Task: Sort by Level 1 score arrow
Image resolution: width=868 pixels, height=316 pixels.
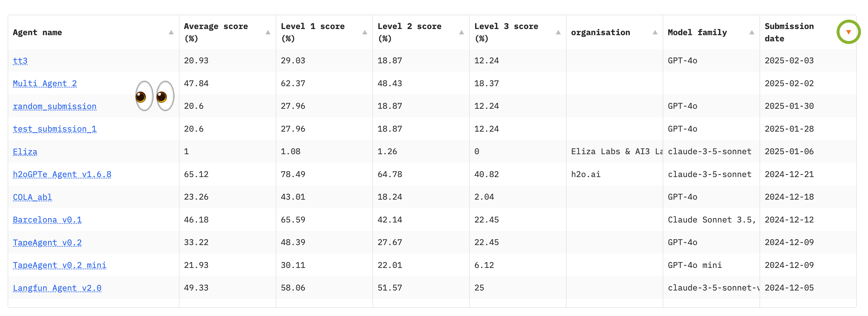Action: (365, 32)
